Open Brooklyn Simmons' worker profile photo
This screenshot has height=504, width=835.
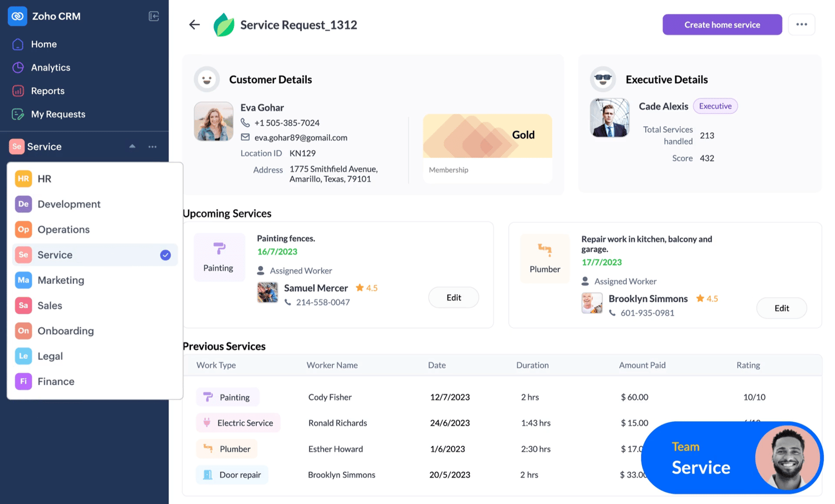pos(592,303)
